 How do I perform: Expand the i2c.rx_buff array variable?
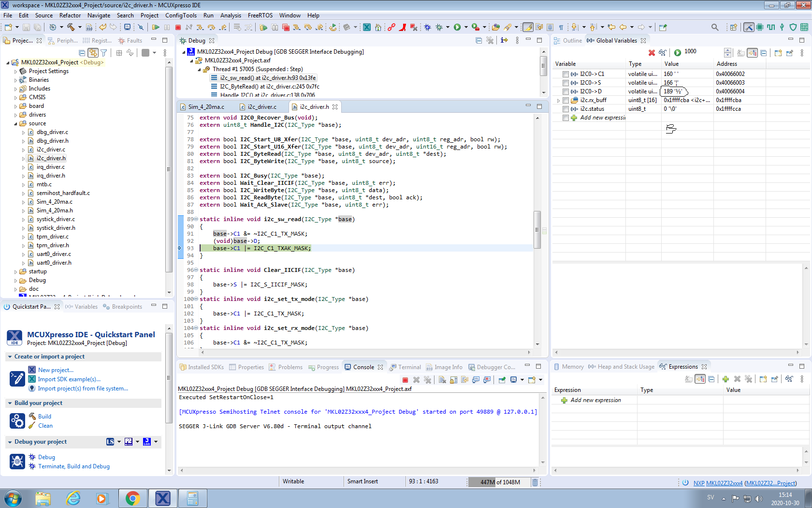click(558, 101)
